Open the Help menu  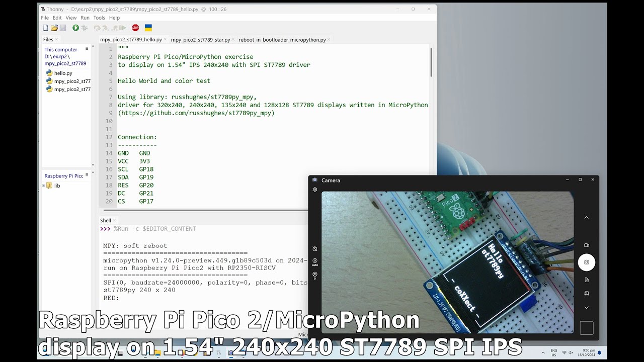click(x=114, y=18)
